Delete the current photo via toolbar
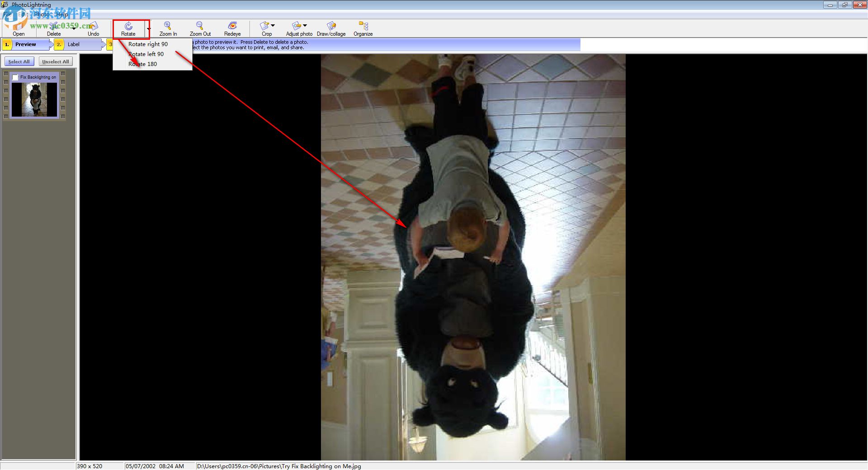Image resolution: width=868 pixels, height=470 pixels. coord(54,28)
